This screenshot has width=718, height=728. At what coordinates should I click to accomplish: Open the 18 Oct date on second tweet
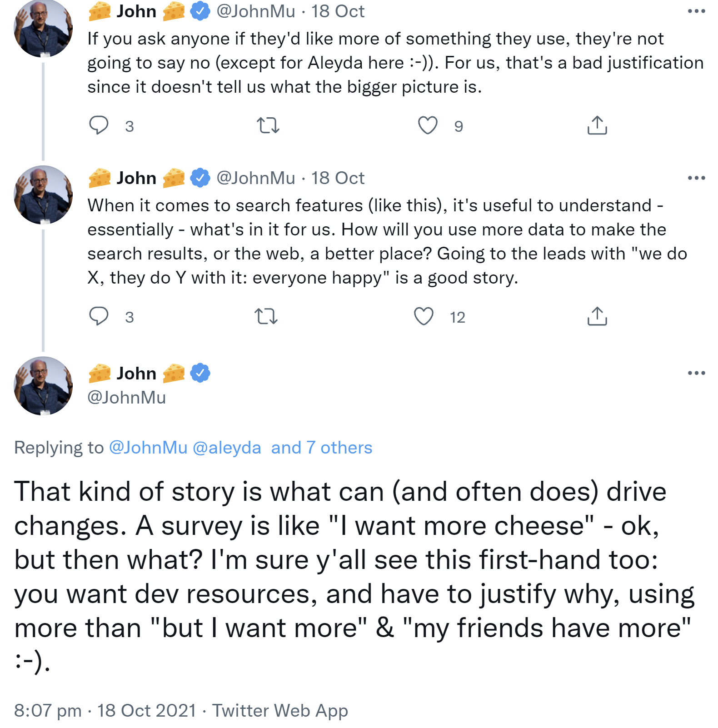pyautogui.click(x=338, y=178)
